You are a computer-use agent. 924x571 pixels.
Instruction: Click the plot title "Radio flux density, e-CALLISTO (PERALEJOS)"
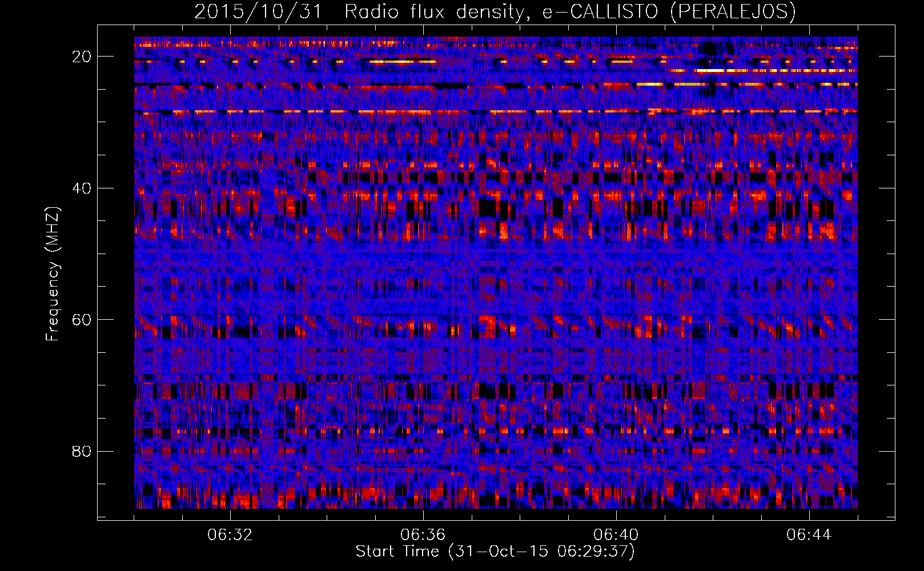click(570, 11)
